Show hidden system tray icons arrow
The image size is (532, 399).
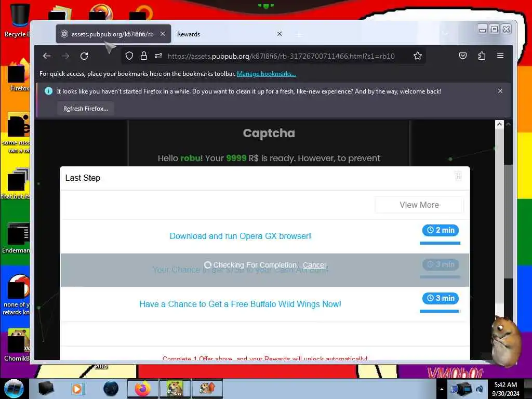click(442, 389)
